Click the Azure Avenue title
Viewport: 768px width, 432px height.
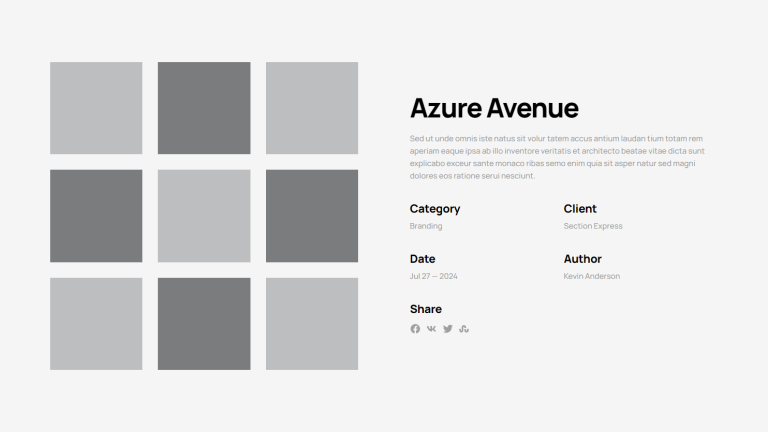click(x=494, y=108)
